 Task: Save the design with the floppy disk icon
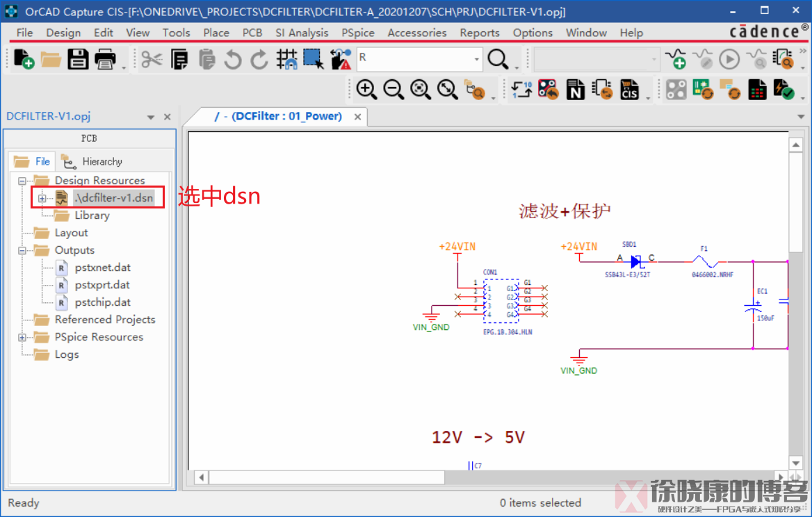click(77, 60)
